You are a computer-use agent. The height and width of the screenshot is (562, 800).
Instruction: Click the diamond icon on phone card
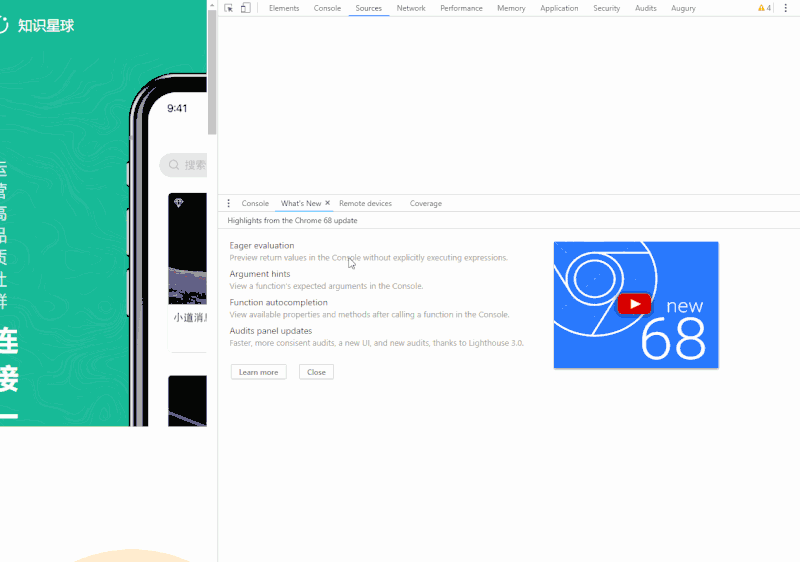(179, 202)
